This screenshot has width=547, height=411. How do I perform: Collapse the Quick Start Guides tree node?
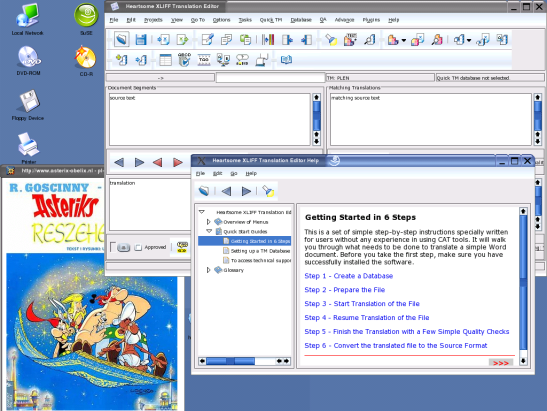(209, 231)
